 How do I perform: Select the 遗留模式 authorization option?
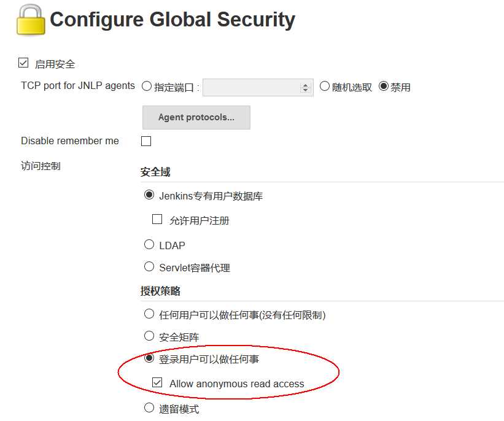point(149,408)
